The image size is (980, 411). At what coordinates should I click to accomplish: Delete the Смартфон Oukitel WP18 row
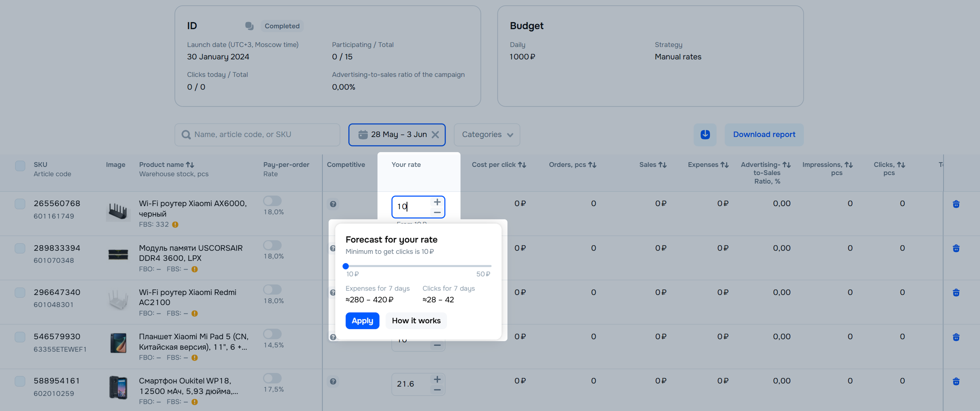click(956, 381)
